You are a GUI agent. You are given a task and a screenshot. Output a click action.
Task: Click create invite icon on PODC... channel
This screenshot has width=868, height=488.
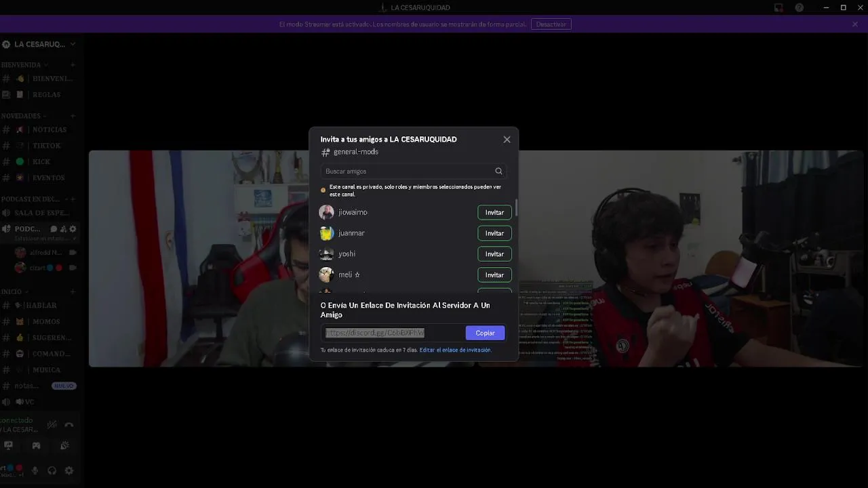point(63,229)
